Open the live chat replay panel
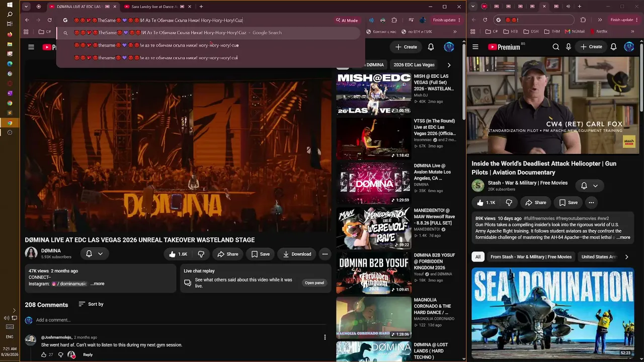644x362 pixels. point(314,283)
